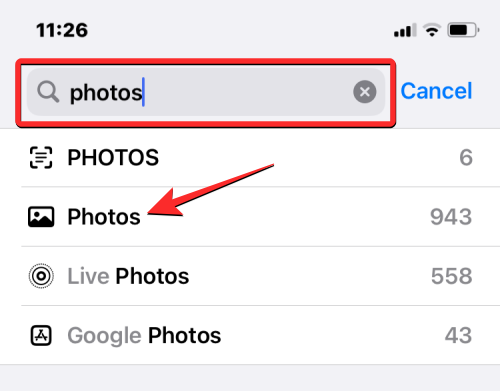Select the text-scan PHOTOS icon
Viewport: 500px width, 391px height.
pyautogui.click(x=41, y=157)
